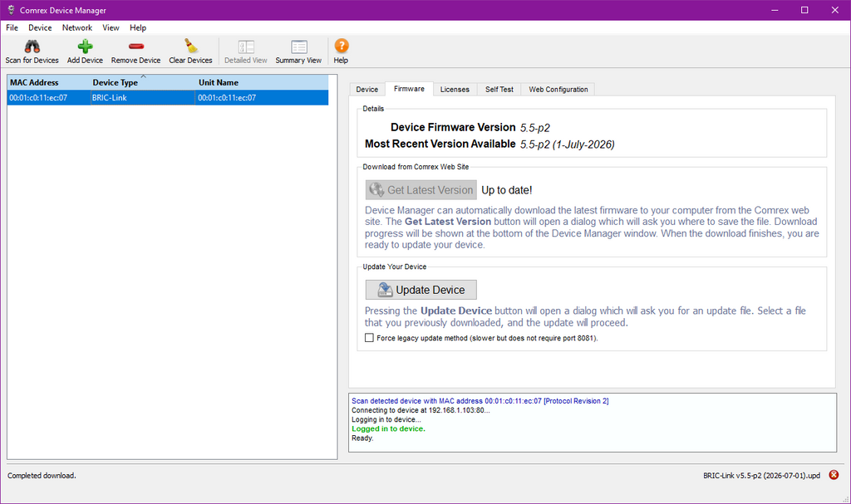Click 'Connecting to device at 192.168.1.103:80' line
The height and width of the screenshot is (504, 851).
tap(421, 410)
